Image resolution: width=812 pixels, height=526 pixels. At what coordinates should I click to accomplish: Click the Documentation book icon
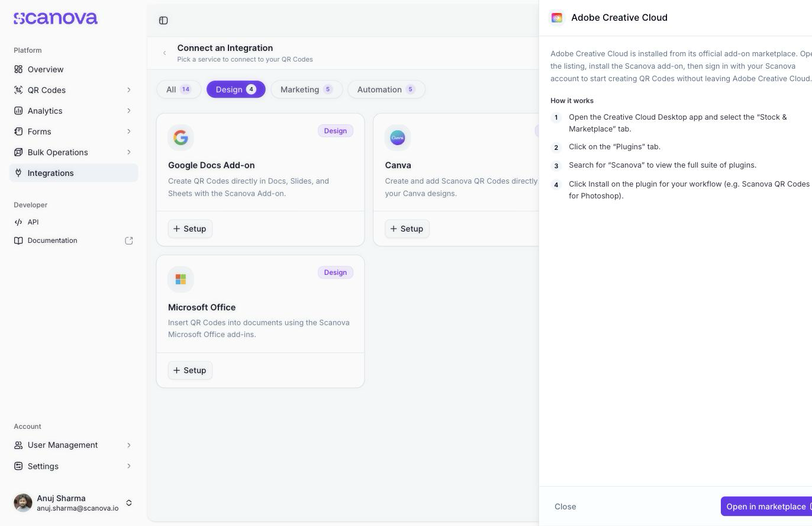click(x=18, y=240)
